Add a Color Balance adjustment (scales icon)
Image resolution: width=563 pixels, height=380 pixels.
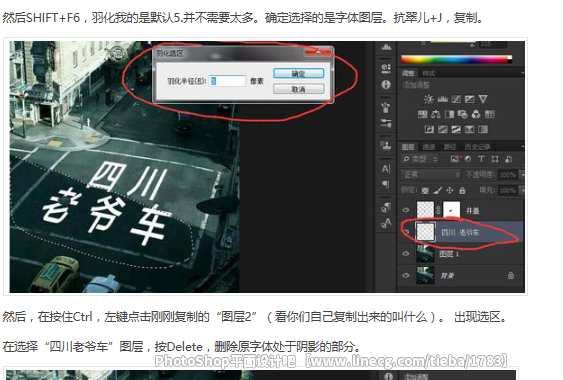(436, 114)
